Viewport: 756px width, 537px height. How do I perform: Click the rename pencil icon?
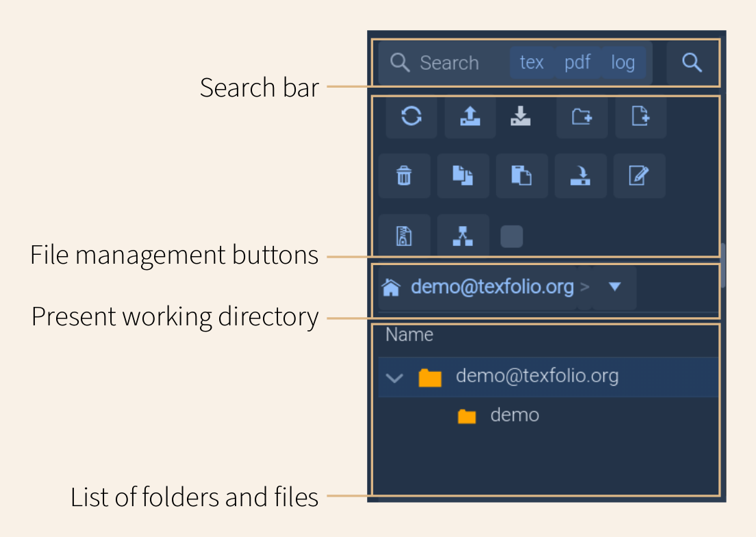click(640, 176)
